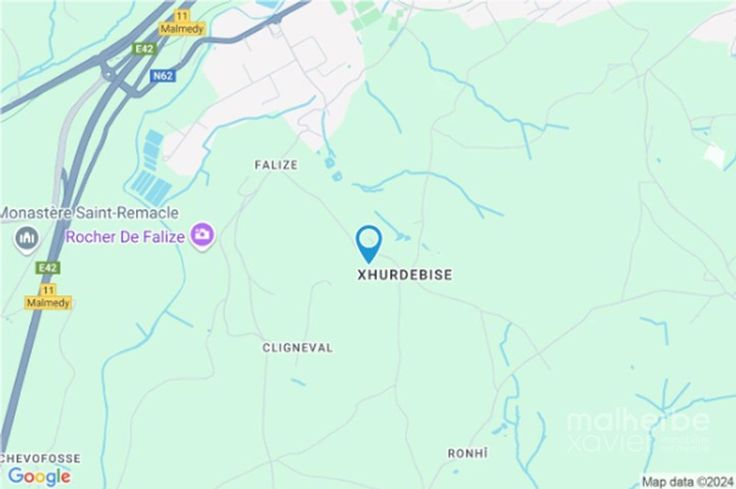
Task: Click the blue striped ponds near Falize
Action: 150,170
